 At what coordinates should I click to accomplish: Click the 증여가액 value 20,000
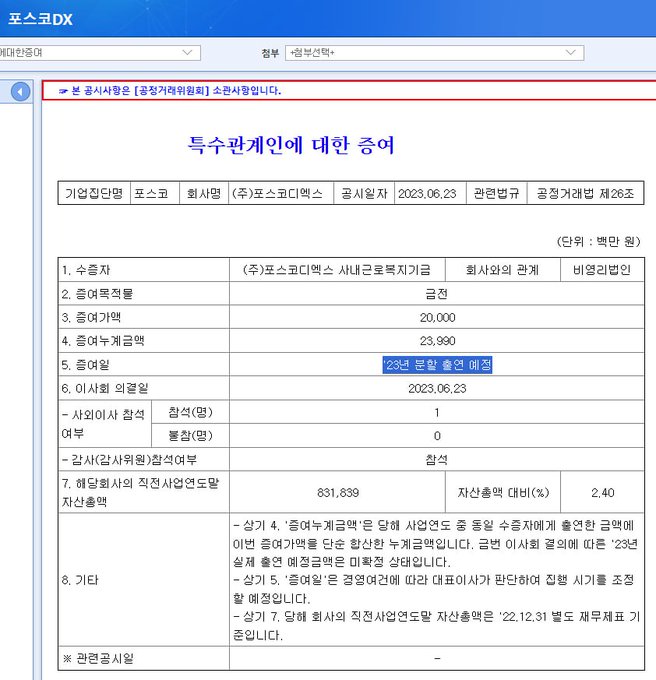click(x=437, y=317)
